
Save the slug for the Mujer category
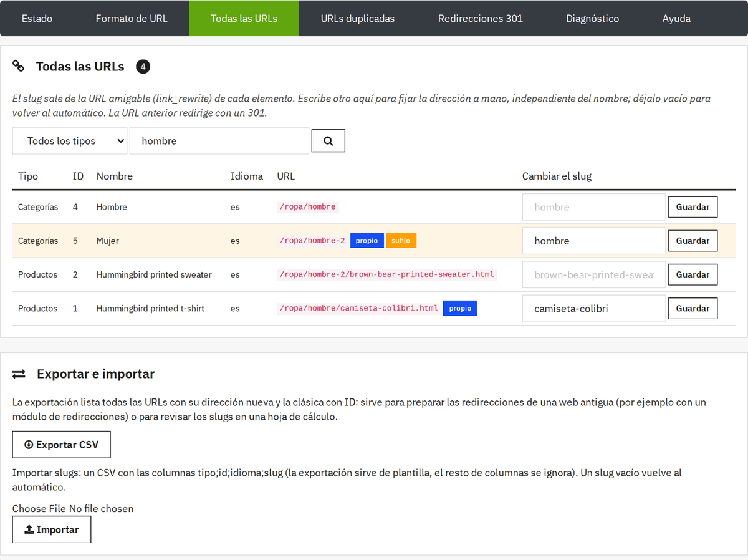click(x=693, y=241)
